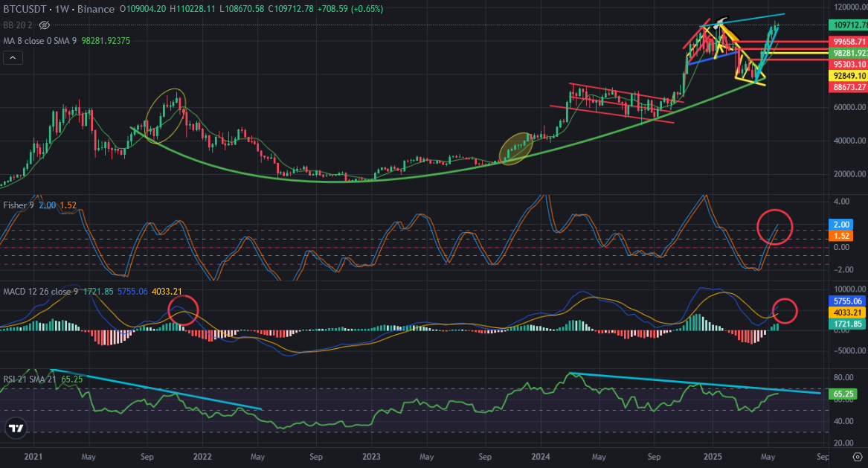The height and width of the screenshot is (468, 868).
Task: Click the yellow 92849.10 price label
Action: (848, 76)
